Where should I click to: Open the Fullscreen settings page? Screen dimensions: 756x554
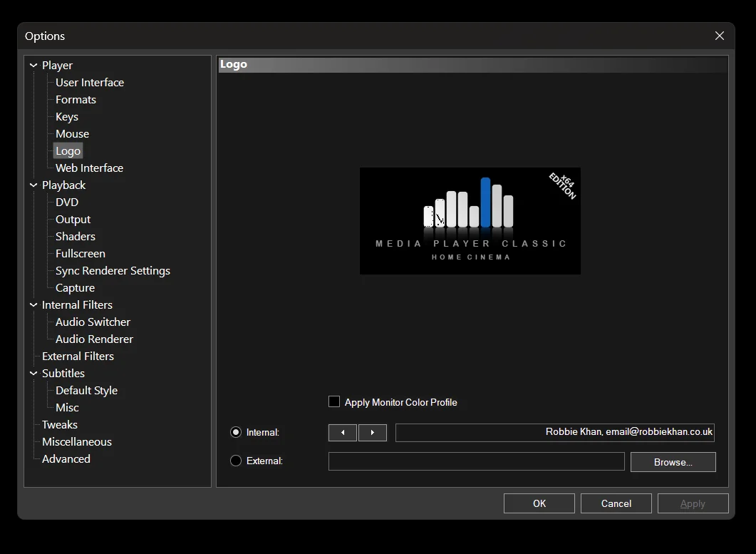tap(80, 253)
